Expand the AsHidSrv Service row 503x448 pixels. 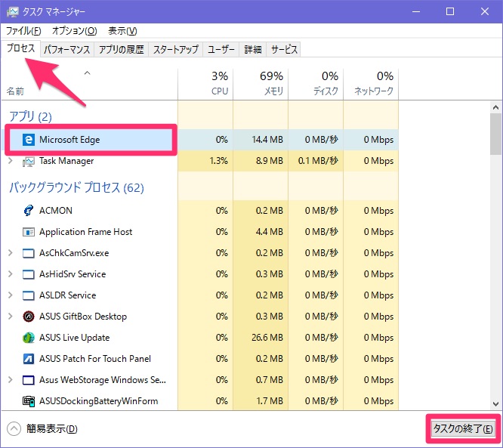click(11, 274)
